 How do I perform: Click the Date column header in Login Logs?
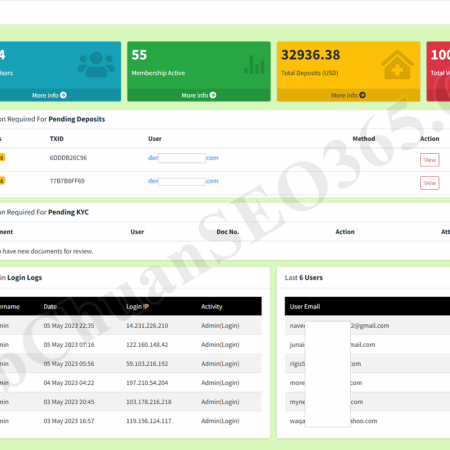[50, 307]
